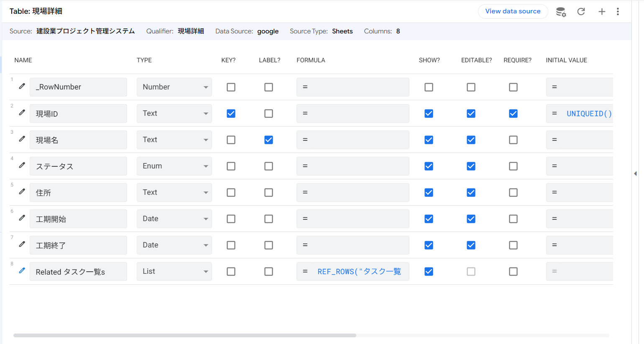The width and height of the screenshot is (644, 344).
Task: Click the View data source button
Action: point(513,11)
